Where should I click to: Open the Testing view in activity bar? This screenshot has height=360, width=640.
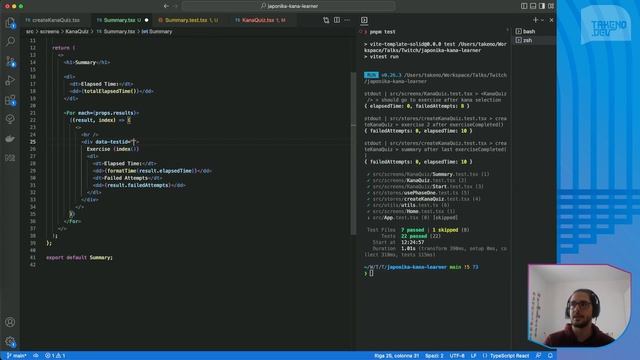pos(10,119)
